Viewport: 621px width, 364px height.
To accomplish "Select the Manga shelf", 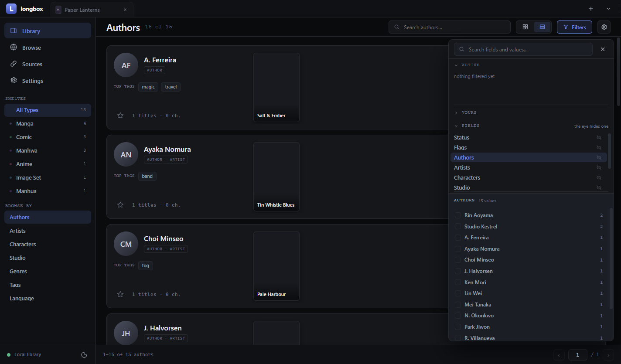I will 48,124.
